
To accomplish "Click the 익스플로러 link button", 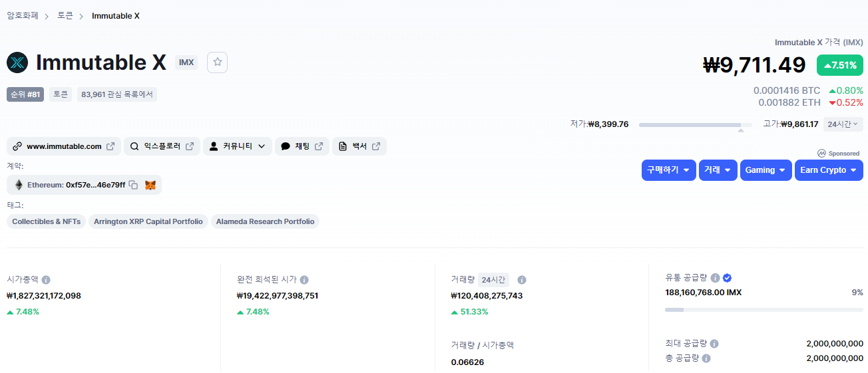I will [x=162, y=146].
